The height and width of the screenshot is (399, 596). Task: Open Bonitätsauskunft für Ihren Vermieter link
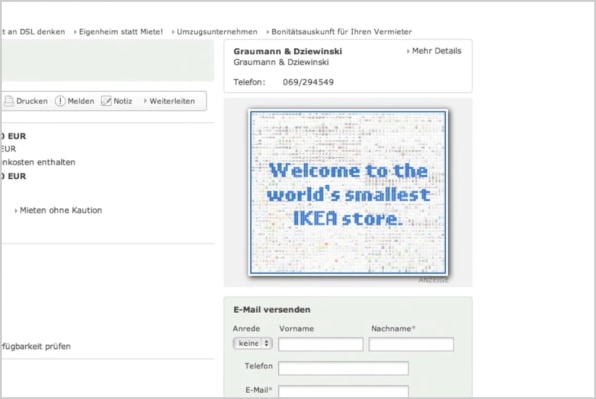tap(339, 32)
